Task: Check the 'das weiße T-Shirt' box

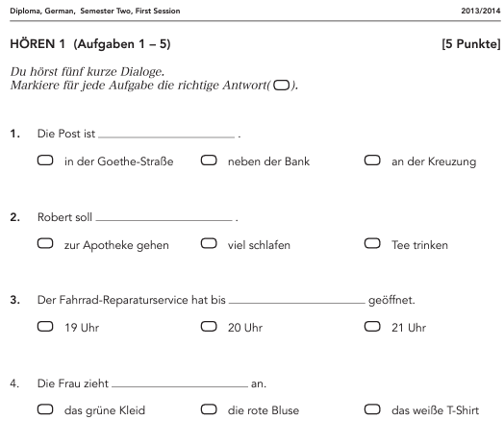Action: pos(372,409)
